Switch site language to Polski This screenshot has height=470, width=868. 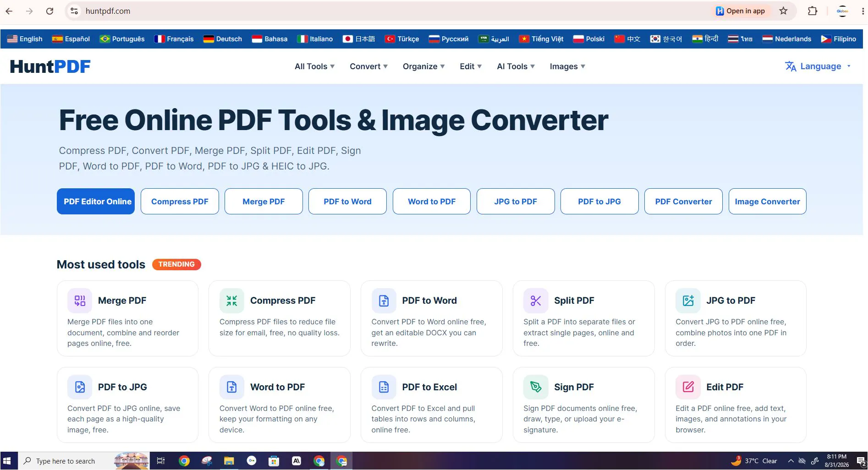589,39
